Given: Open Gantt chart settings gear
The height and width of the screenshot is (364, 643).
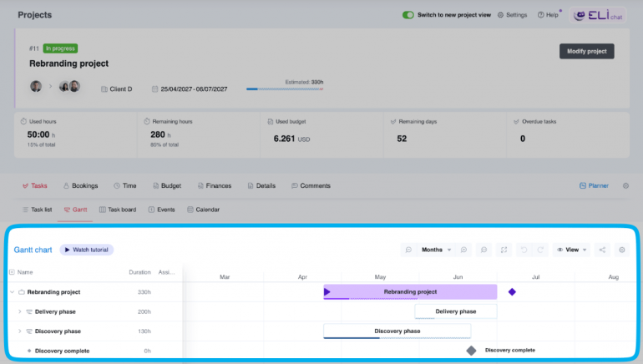Looking at the screenshot, I should (x=621, y=250).
